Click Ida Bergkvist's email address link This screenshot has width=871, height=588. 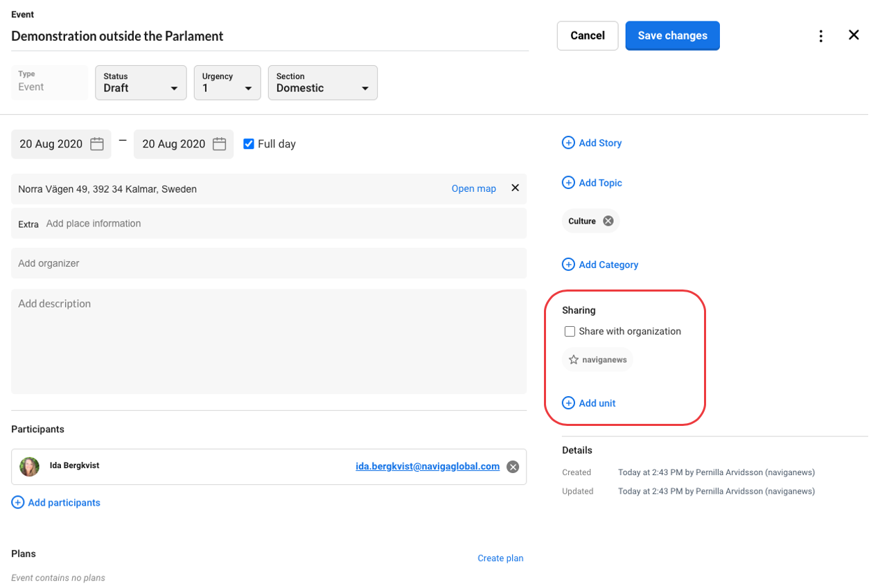pos(427,466)
